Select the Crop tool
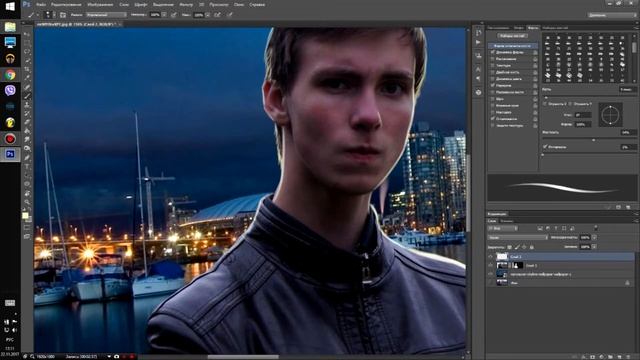 tap(27, 69)
